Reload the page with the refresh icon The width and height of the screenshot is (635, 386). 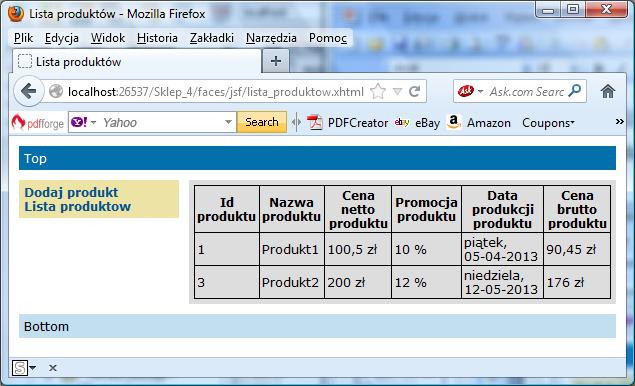414,92
